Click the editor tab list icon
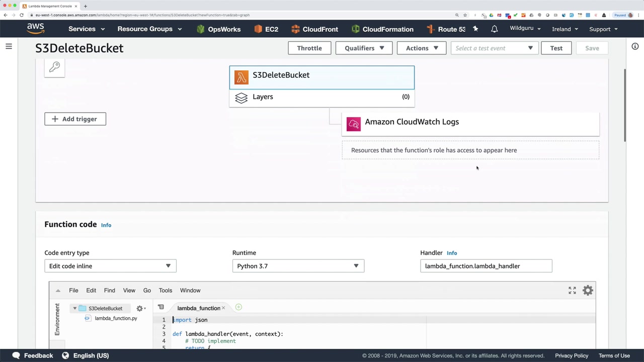This screenshot has height=362, width=644. tap(161, 307)
